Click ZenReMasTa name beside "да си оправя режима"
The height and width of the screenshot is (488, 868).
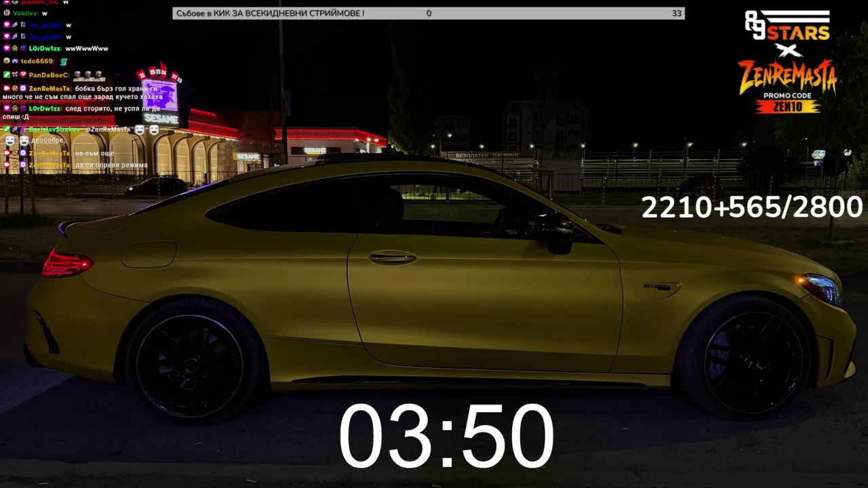point(49,165)
